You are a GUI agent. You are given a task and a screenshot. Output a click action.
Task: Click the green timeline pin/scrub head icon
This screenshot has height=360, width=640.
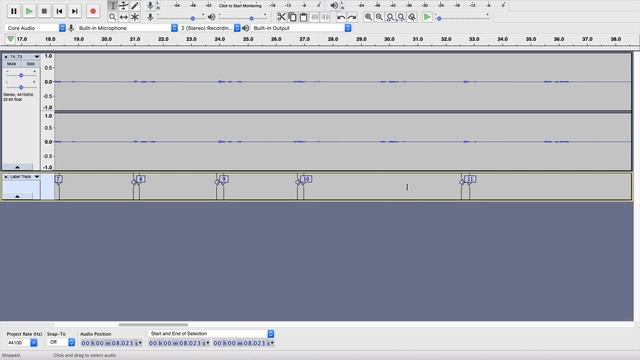[x=10, y=39]
